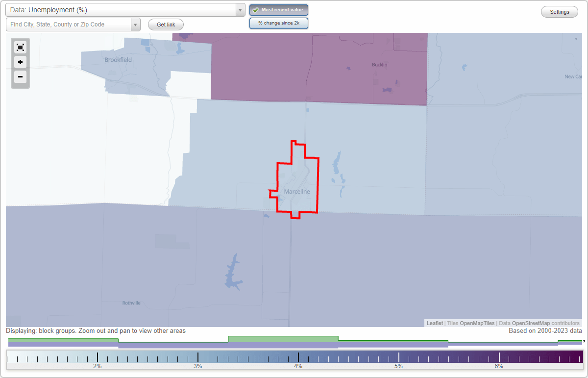Click the Marceline label on map
The width and height of the screenshot is (588, 378).
(297, 192)
